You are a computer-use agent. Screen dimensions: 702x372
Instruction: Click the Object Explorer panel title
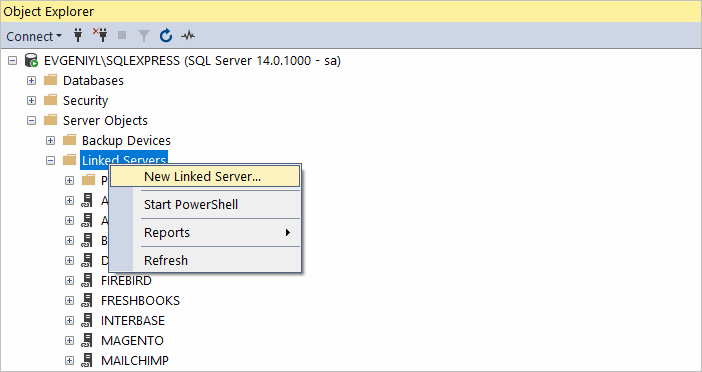(49, 11)
